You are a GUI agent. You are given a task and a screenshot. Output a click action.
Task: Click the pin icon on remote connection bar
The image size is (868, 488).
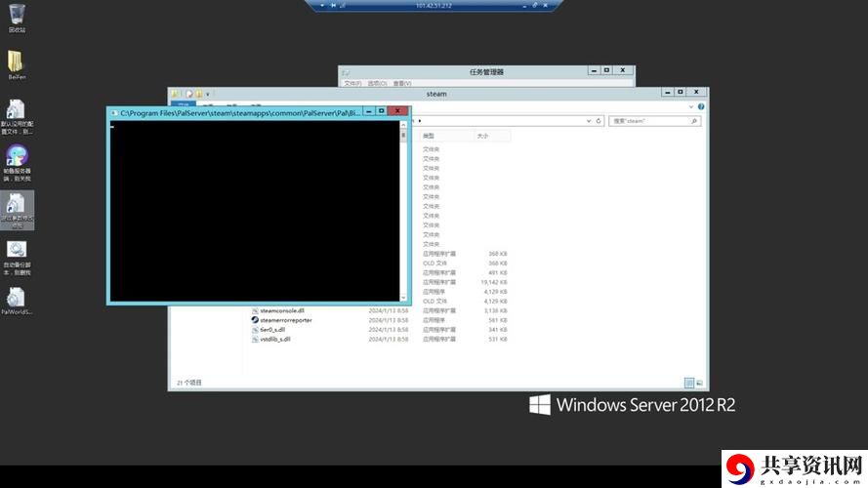click(333, 5)
